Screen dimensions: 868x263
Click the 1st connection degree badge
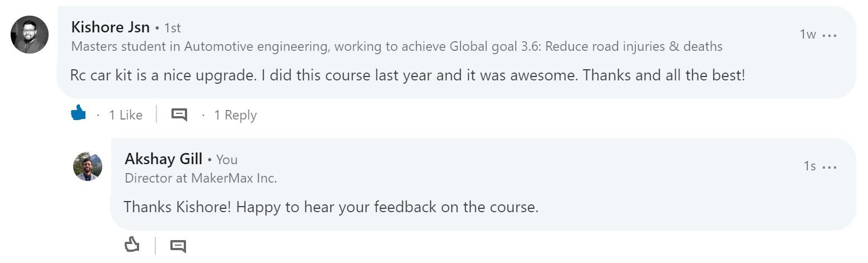tap(173, 27)
